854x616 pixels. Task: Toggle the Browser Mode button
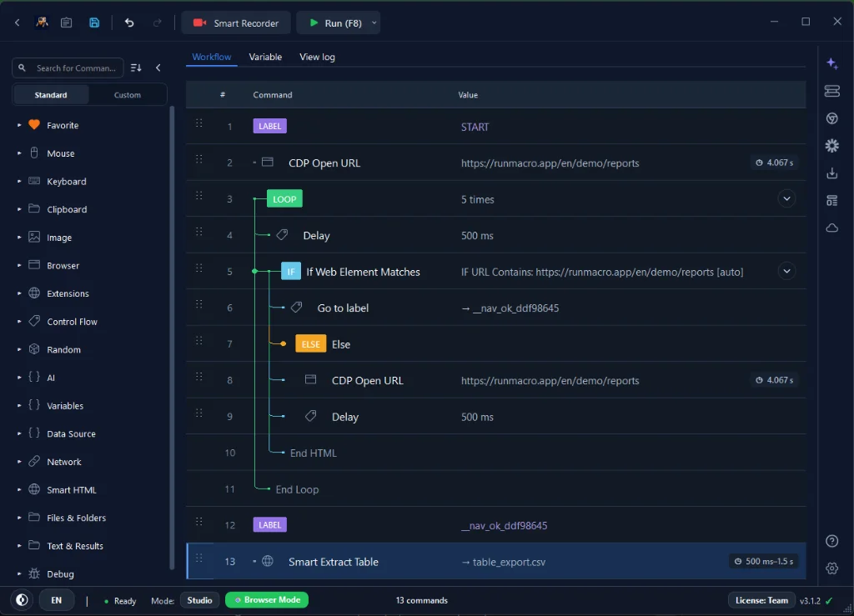point(267,599)
